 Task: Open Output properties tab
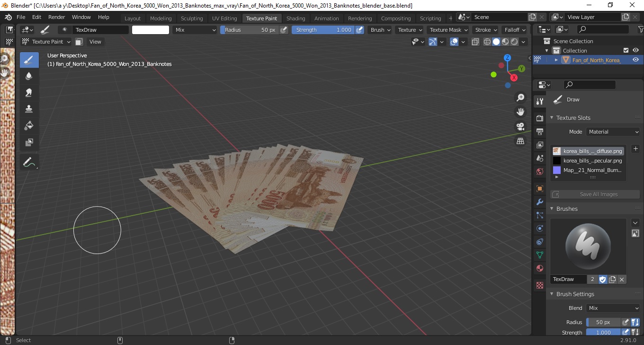pyautogui.click(x=539, y=131)
